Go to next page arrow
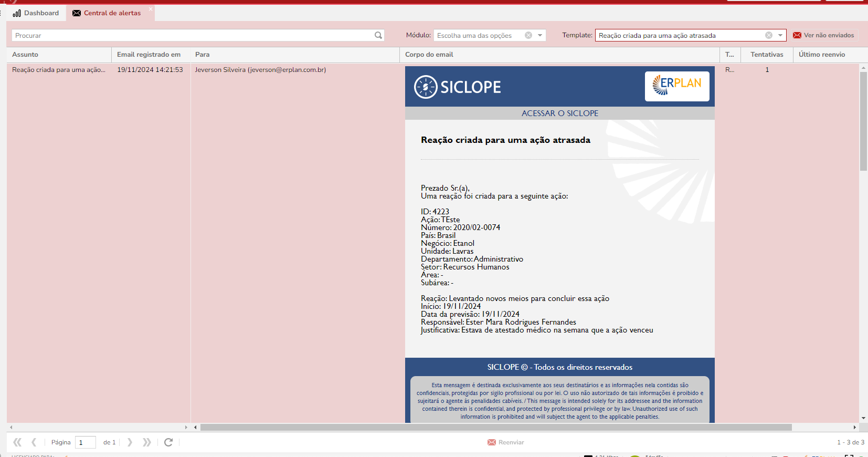 [x=130, y=442]
